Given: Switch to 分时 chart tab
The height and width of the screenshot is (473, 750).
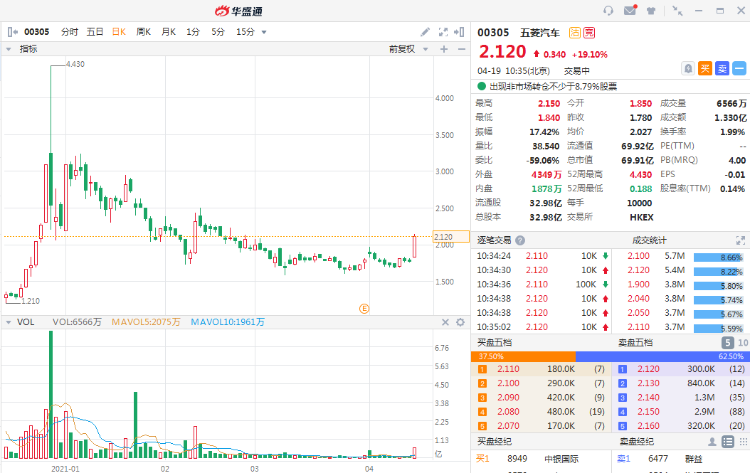Looking at the screenshot, I should point(70,32).
